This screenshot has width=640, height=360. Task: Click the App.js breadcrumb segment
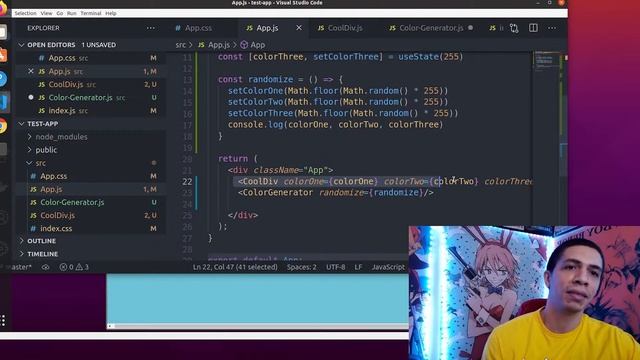pos(214,45)
